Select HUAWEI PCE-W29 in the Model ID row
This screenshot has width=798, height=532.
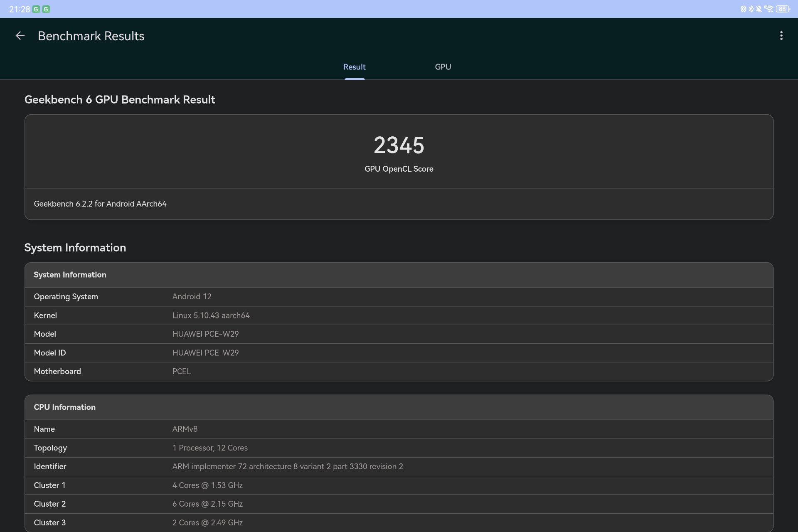[206, 353]
